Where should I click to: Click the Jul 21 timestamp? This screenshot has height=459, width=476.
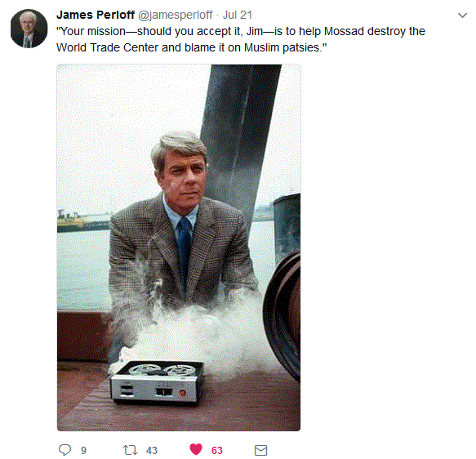[238, 15]
